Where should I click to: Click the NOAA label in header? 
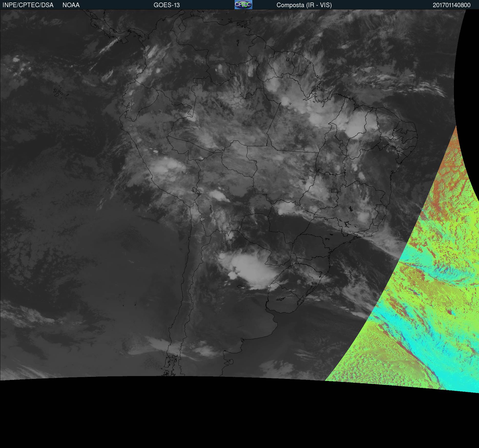pos(71,5)
